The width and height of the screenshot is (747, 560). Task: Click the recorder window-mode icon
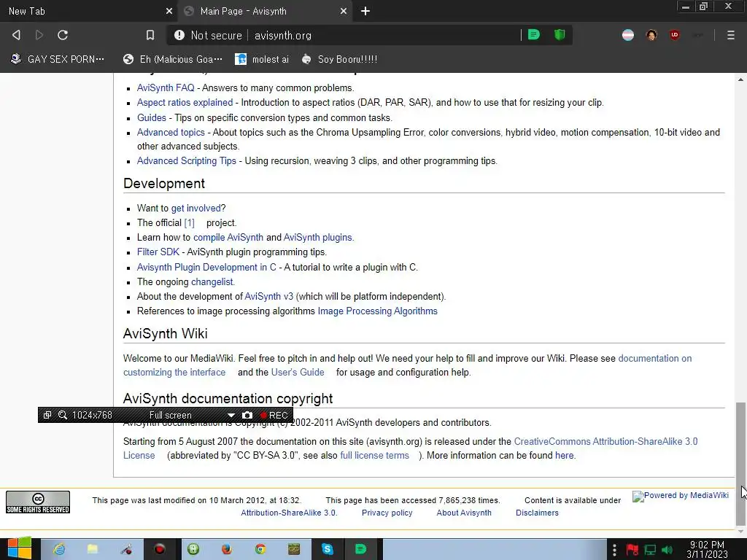click(x=47, y=415)
